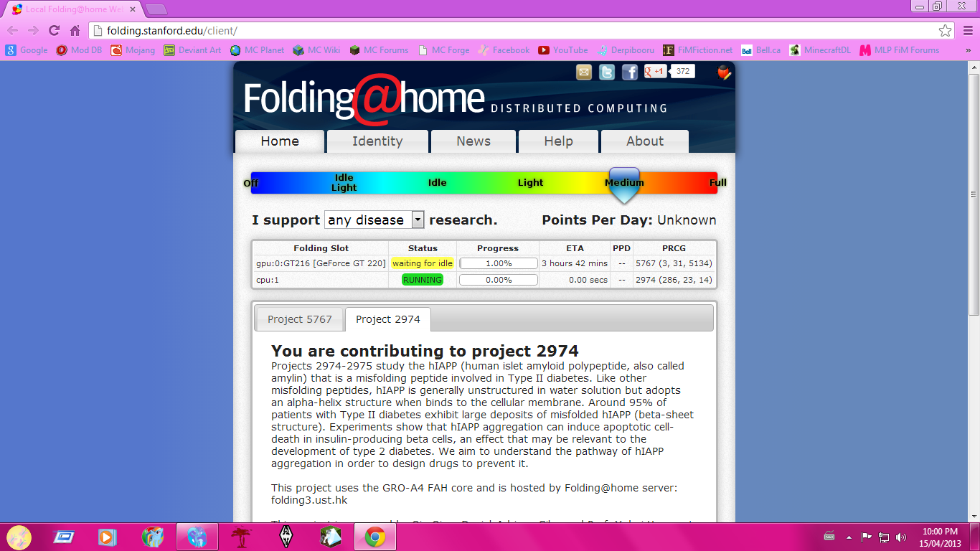Screen dimensions: 980x551
Task: Switch to the Home tab
Action: coord(280,141)
